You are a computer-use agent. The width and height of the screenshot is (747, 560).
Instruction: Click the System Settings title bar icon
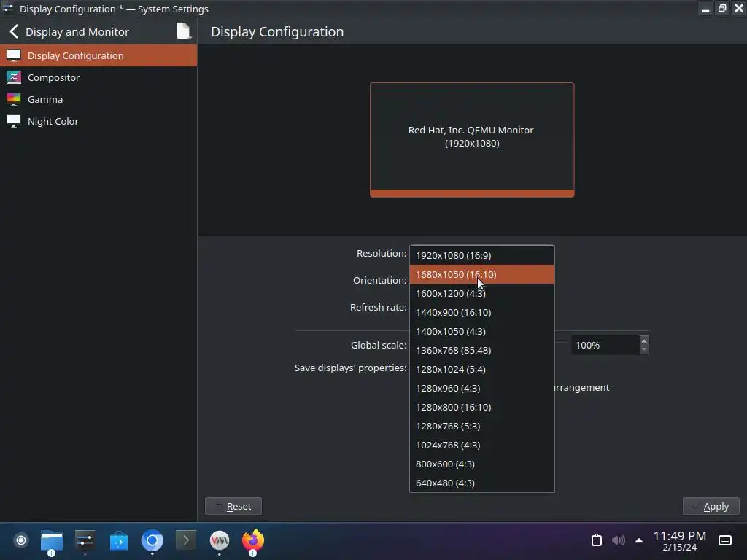pos(7,8)
